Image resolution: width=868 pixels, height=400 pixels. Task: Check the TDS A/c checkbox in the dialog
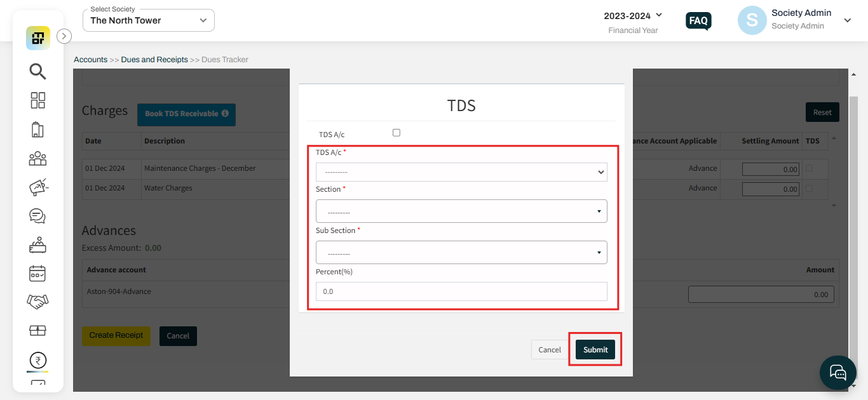[396, 132]
